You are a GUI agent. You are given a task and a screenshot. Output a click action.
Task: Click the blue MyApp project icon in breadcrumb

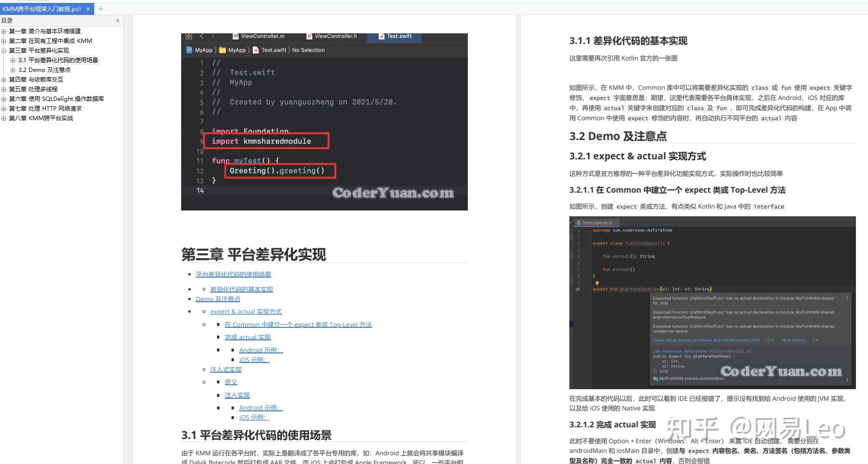coord(188,50)
